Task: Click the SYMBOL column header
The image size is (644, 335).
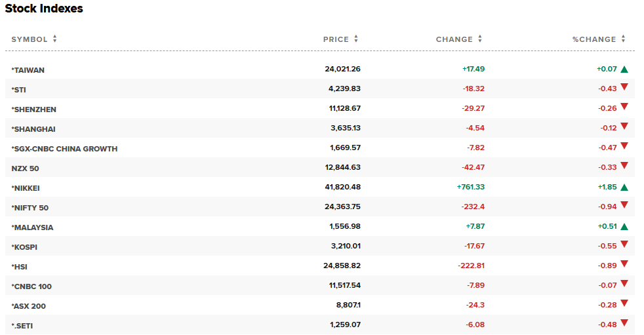Action: coord(29,39)
